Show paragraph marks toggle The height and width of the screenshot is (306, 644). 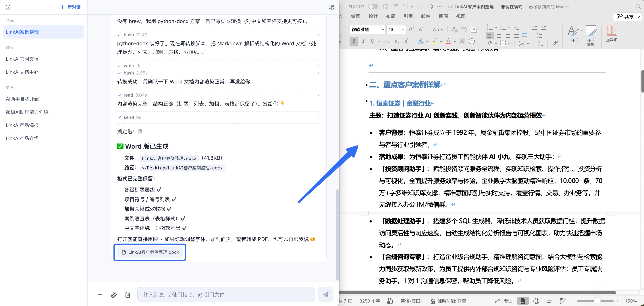555,43
